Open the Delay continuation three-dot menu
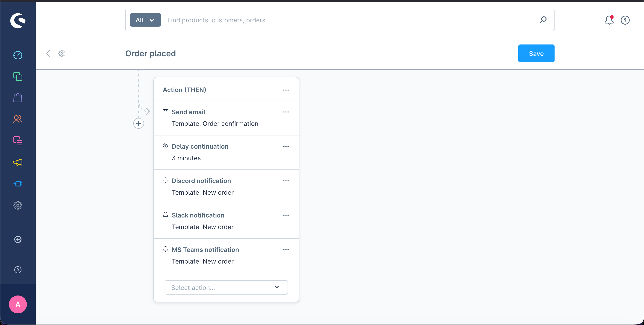Viewport: 644px width, 325px height. pyautogui.click(x=286, y=146)
